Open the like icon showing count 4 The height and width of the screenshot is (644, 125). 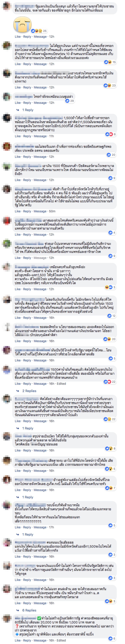(x=112, y=232)
